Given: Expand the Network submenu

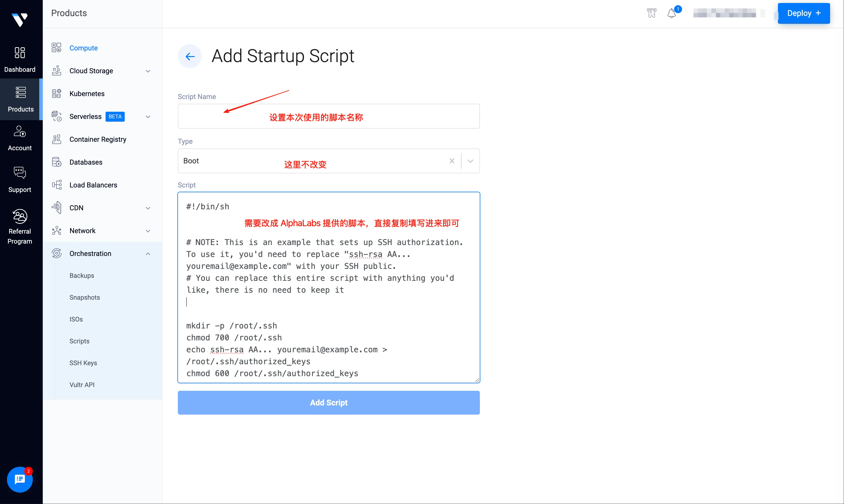Looking at the screenshot, I should click(x=148, y=231).
